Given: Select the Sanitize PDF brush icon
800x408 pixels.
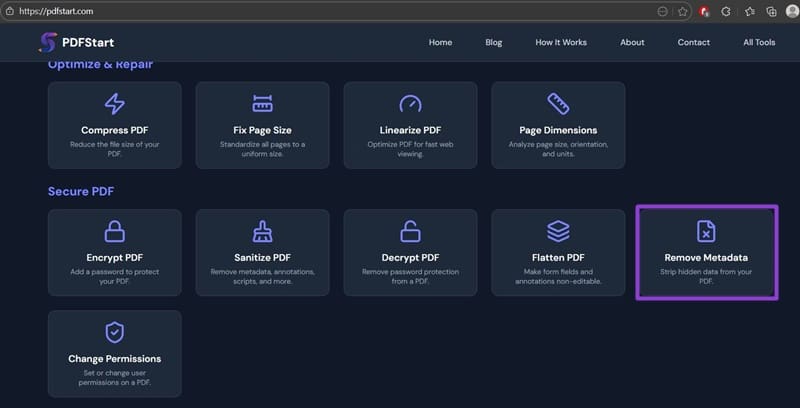Looking at the screenshot, I should click(x=263, y=231).
